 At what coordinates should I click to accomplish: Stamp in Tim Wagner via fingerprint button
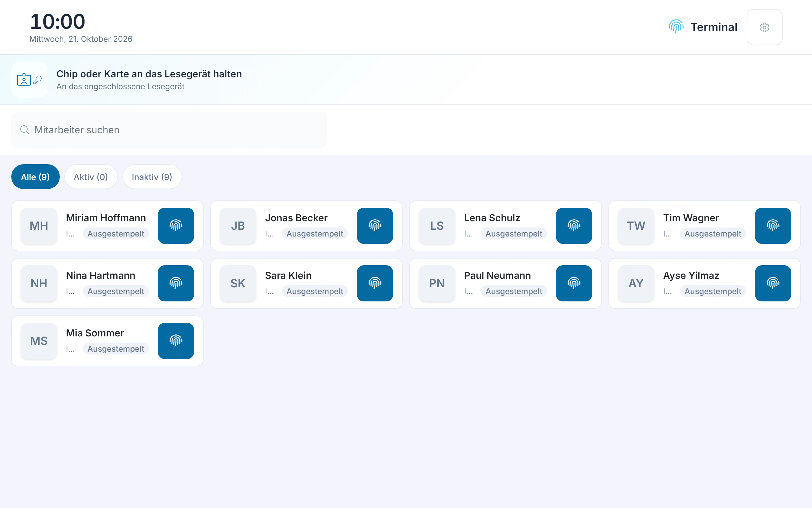coord(773,226)
